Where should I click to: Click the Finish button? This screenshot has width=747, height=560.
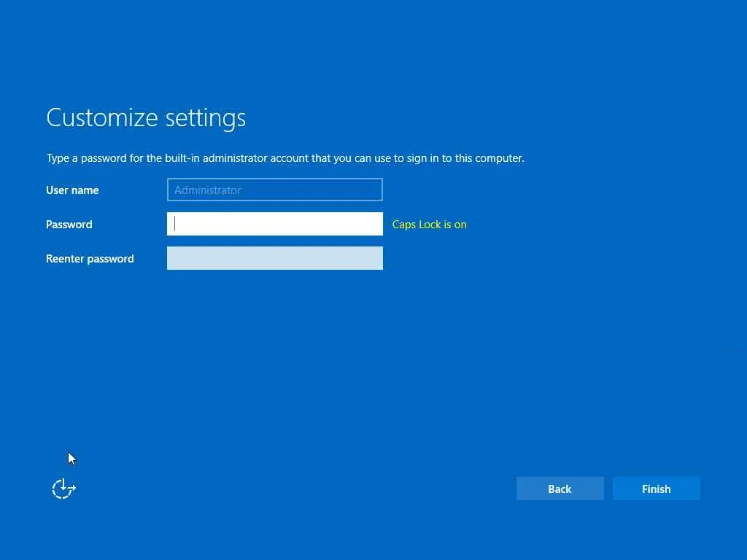(x=656, y=489)
